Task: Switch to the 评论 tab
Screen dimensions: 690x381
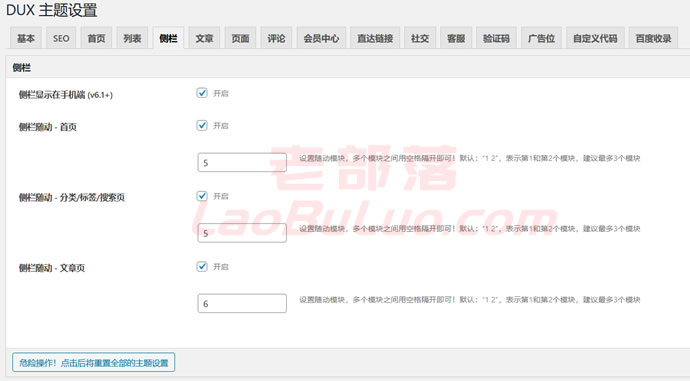Action: click(276, 38)
